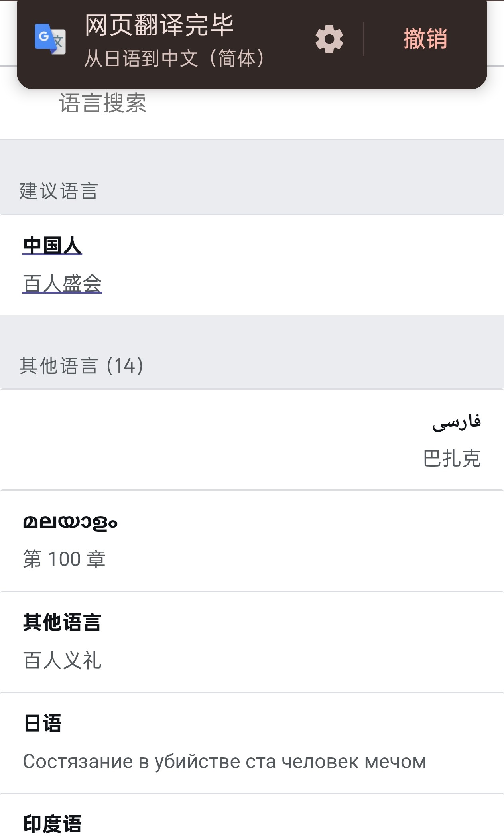
Task: Open the 百人盛会 article link
Action: tap(62, 284)
